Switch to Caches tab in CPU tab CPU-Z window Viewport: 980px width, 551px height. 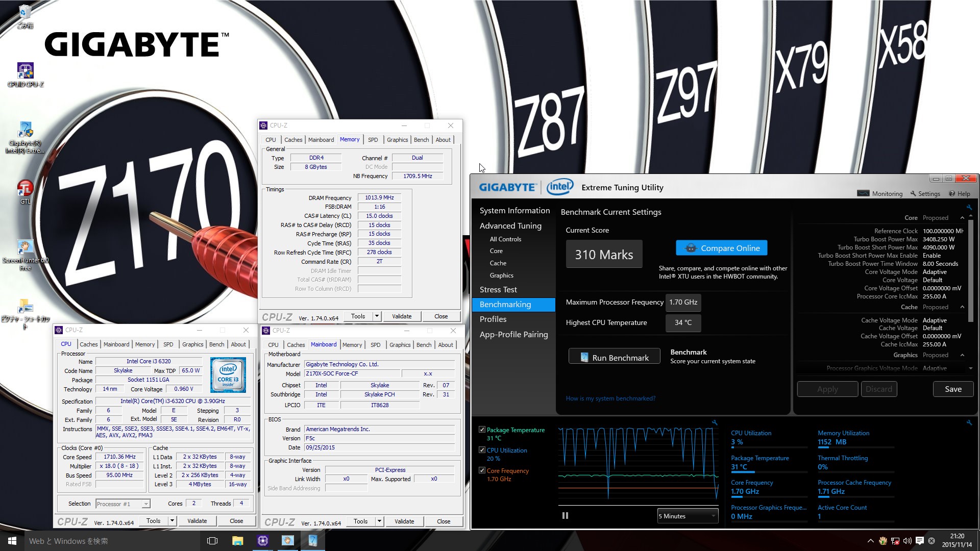pyautogui.click(x=88, y=344)
